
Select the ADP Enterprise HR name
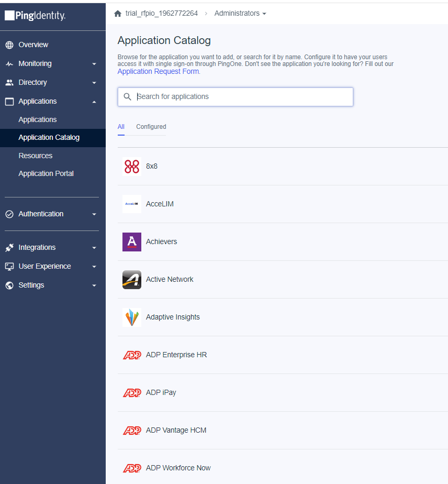[x=176, y=355]
